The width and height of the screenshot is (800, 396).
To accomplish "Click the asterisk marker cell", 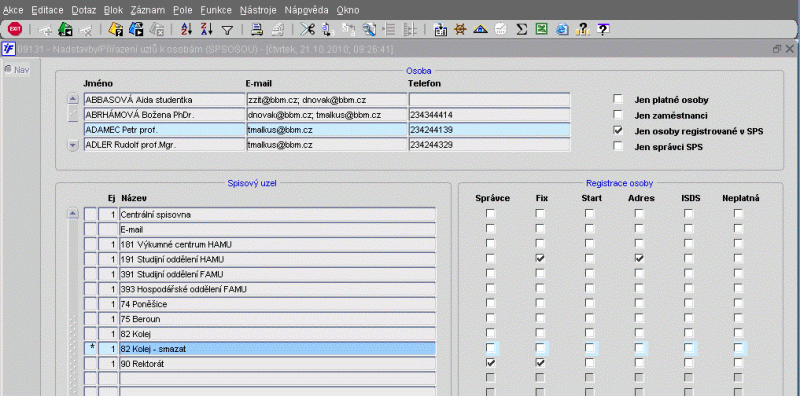I will click(91, 349).
